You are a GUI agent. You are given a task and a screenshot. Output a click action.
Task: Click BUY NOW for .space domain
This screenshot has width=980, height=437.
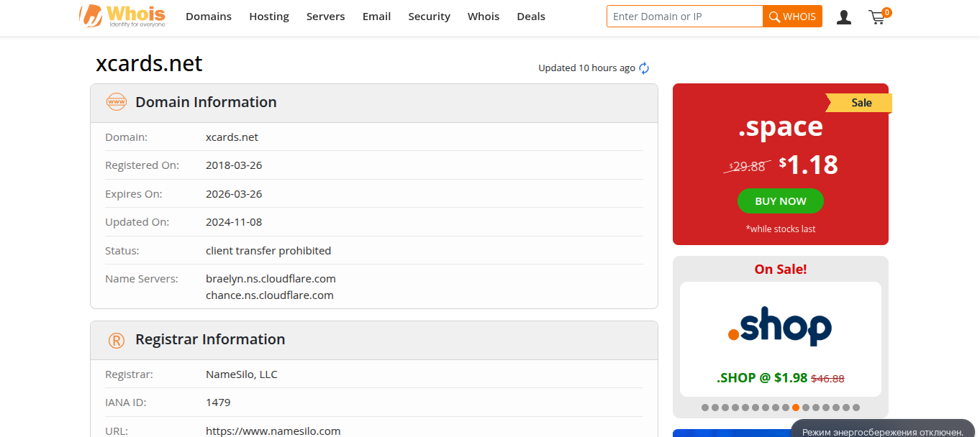coord(780,201)
